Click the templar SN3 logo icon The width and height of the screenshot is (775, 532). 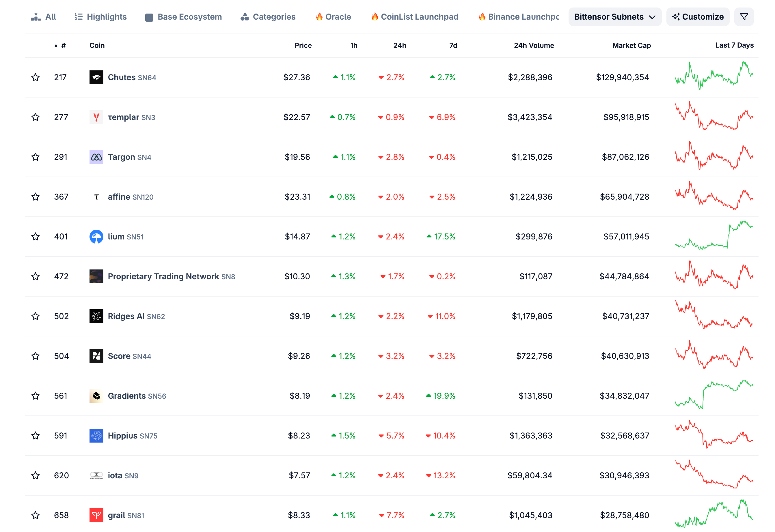(96, 117)
